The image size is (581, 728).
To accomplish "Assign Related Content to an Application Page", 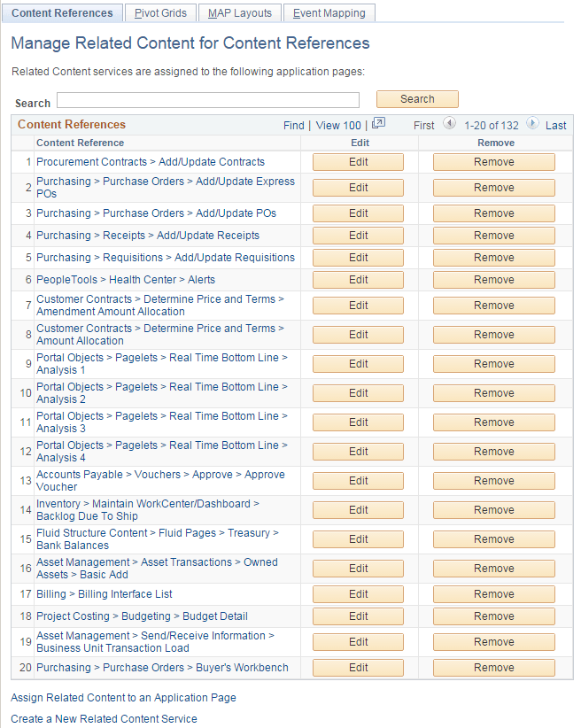I will pyautogui.click(x=123, y=698).
